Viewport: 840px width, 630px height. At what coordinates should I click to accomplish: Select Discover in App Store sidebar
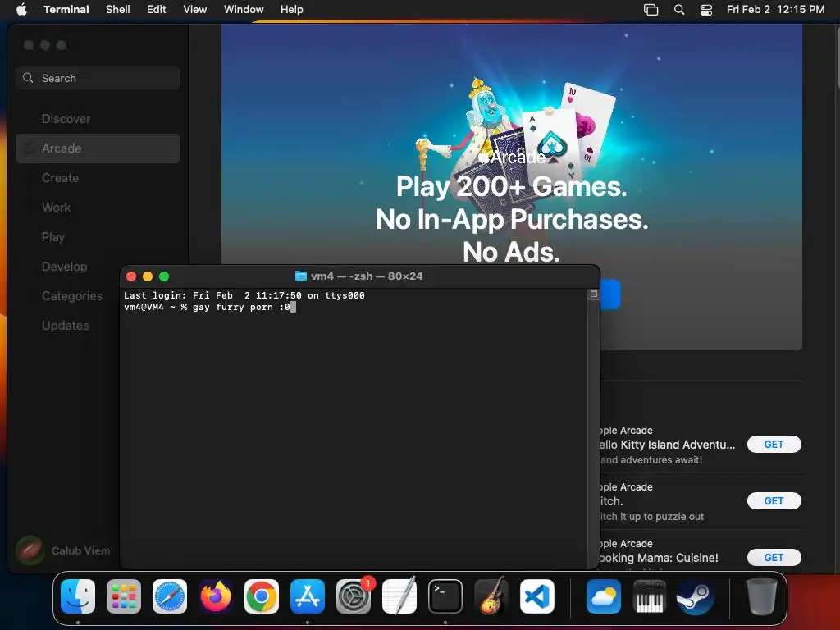(98, 119)
